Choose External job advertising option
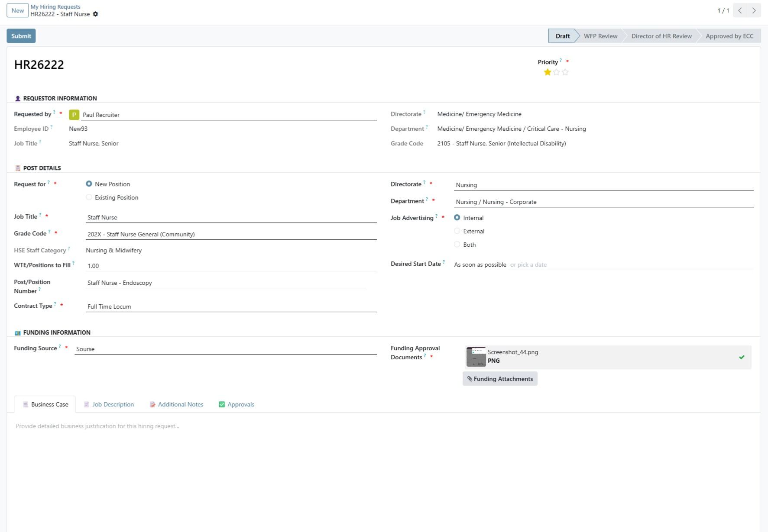This screenshot has height=532, width=768. point(457,231)
